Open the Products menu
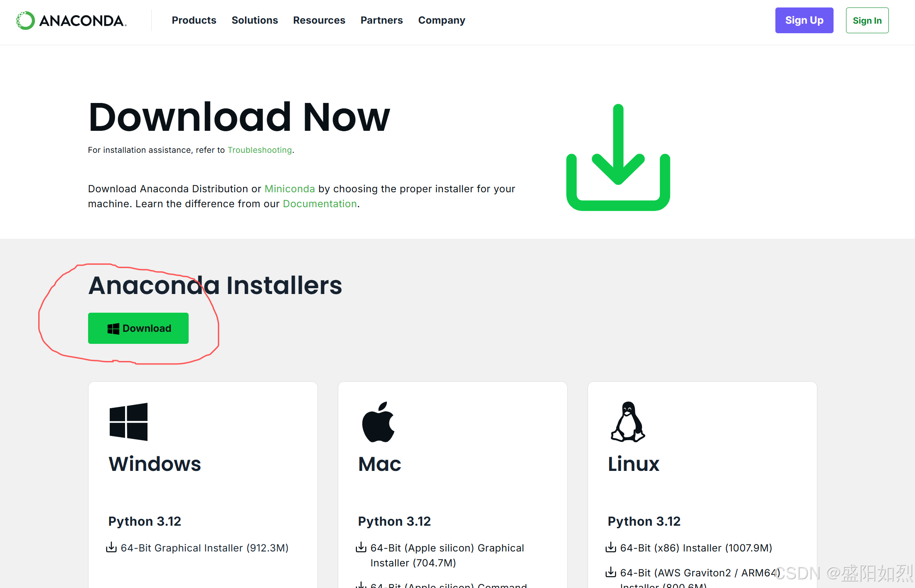Image resolution: width=915 pixels, height=588 pixels. pyautogui.click(x=194, y=20)
